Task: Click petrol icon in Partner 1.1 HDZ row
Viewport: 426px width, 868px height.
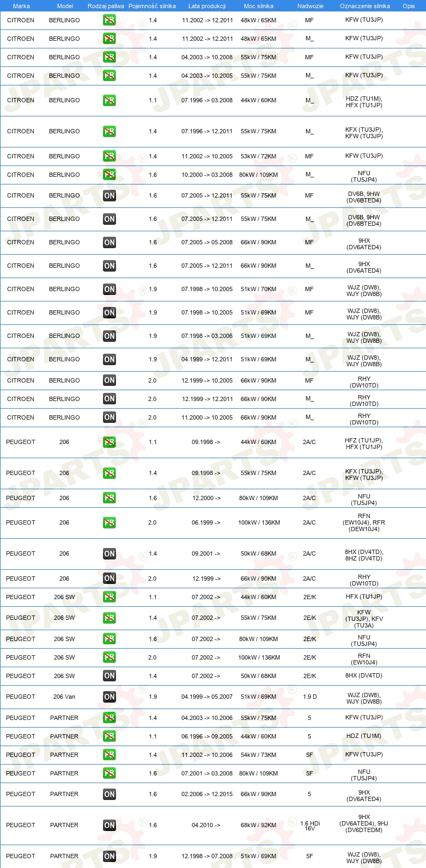Action: (109, 736)
